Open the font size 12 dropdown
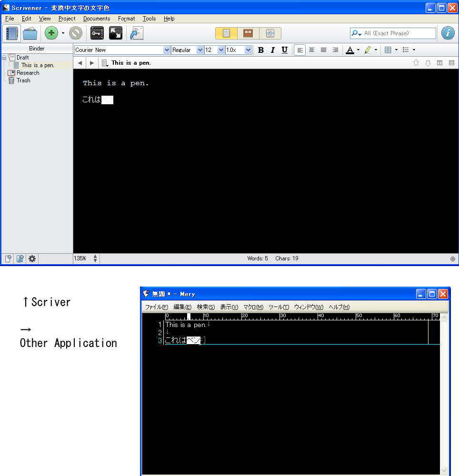The width and height of the screenshot is (459, 476). click(x=221, y=50)
